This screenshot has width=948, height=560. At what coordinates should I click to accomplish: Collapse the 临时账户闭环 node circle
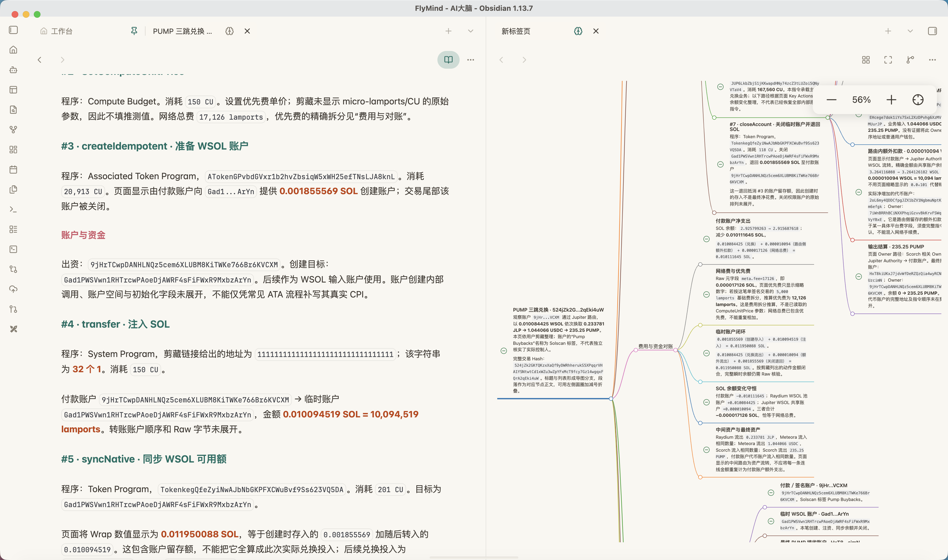click(707, 353)
